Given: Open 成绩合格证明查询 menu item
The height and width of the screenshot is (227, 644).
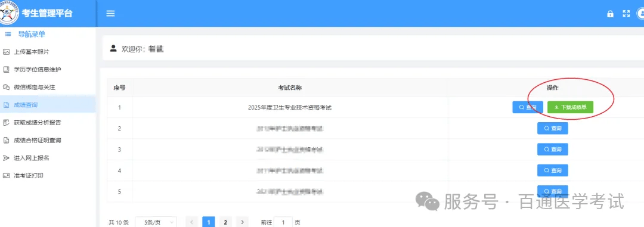Looking at the screenshot, I should click(48, 141).
